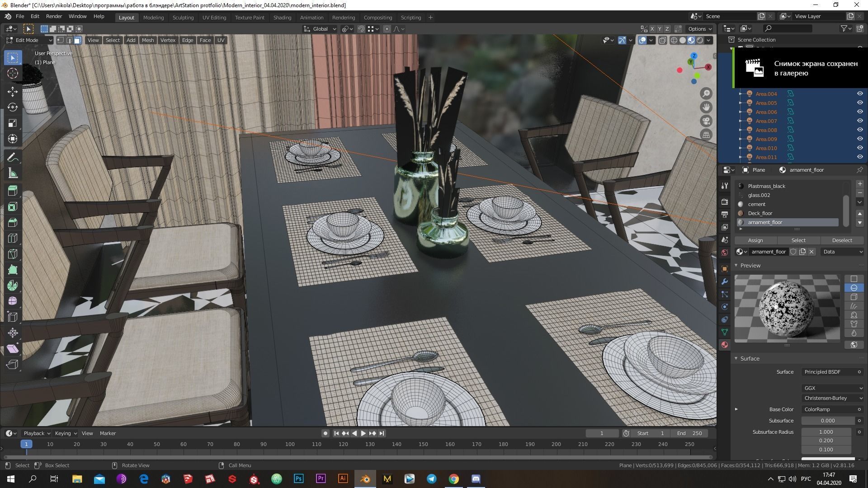Image resolution: width=868 pixels, height=488 pixels.
Task: Hide Area.004 with its eye icon
Action: 860,94
